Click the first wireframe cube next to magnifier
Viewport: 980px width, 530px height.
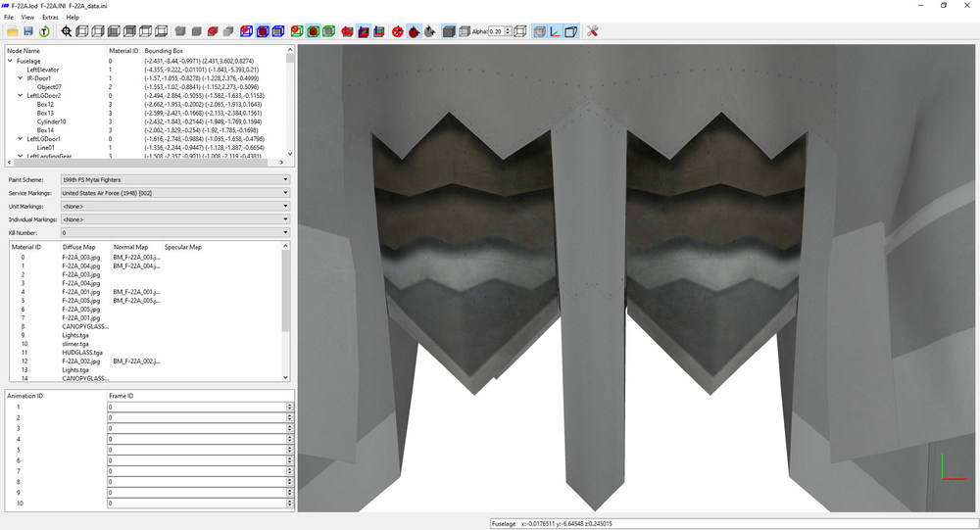pos(82,31)
